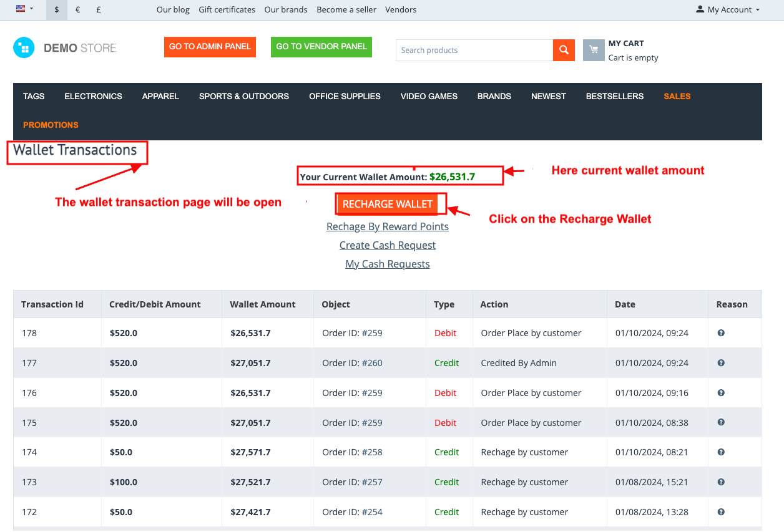
Task: Click the orange search magnifier button
Action: tap(564, 50)
